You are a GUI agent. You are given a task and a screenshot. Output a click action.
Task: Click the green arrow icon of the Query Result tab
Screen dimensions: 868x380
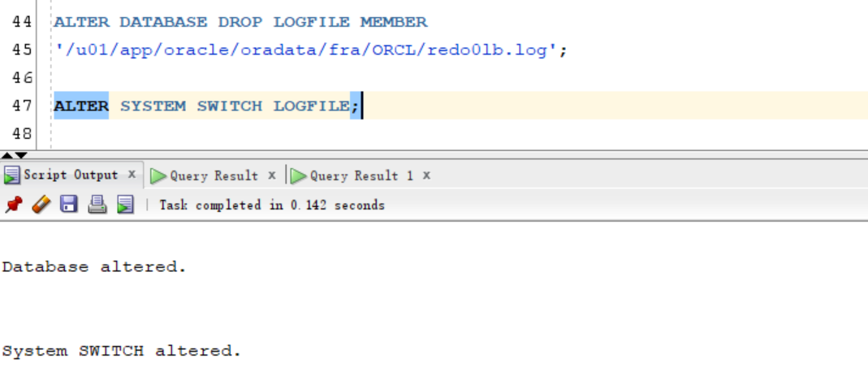coord(158,176)
